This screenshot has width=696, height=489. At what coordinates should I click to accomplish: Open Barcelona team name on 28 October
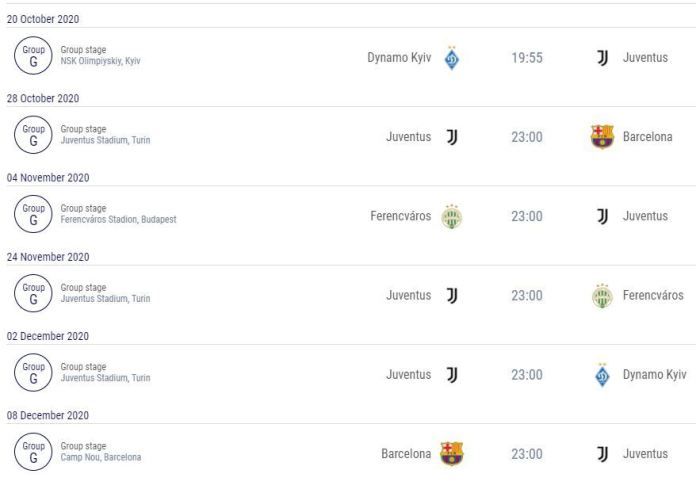(x=648, y=137)
